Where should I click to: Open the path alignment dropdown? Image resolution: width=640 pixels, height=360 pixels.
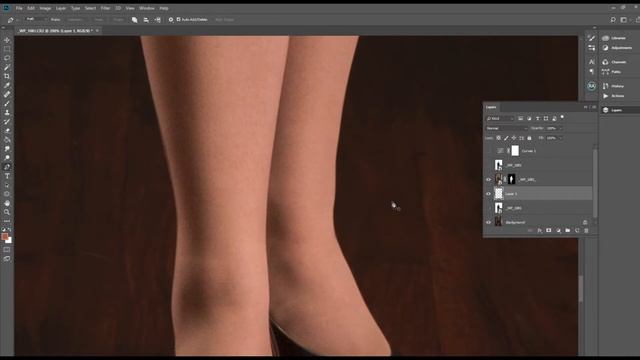pos(146,20)
